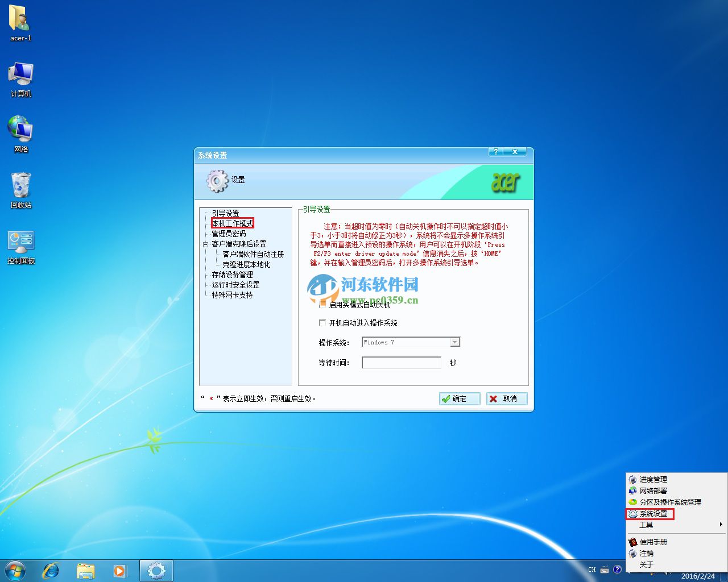Open Windows Explorer from the taskbar
This screenshot has width=728, height=582.
[x=85, y=571]
